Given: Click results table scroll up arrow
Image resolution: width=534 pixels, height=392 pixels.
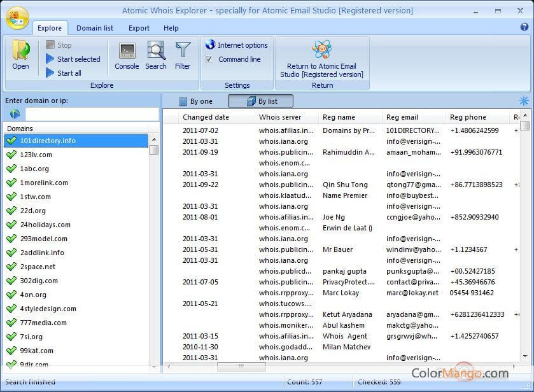Looking at the screenshot, I should [525, 115].
